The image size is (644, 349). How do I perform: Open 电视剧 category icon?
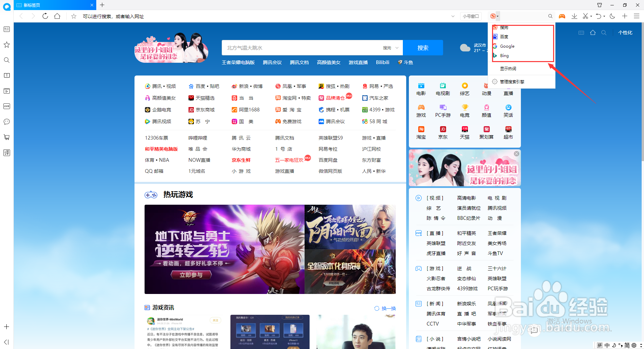[x=443, y=89]
